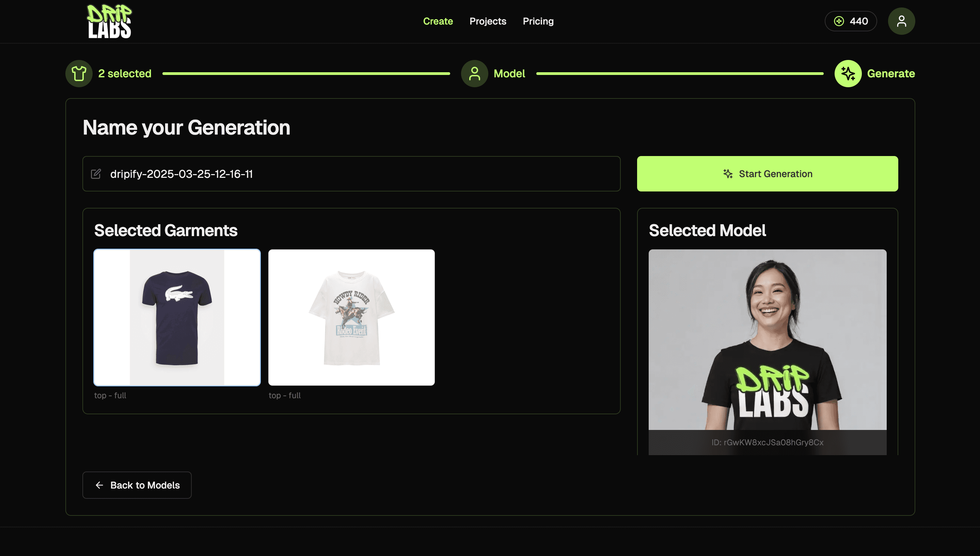Click the t-shirt garment step icon
This screenshot has width=980, height=556.
pyautogui.click(x=79, y=73)
